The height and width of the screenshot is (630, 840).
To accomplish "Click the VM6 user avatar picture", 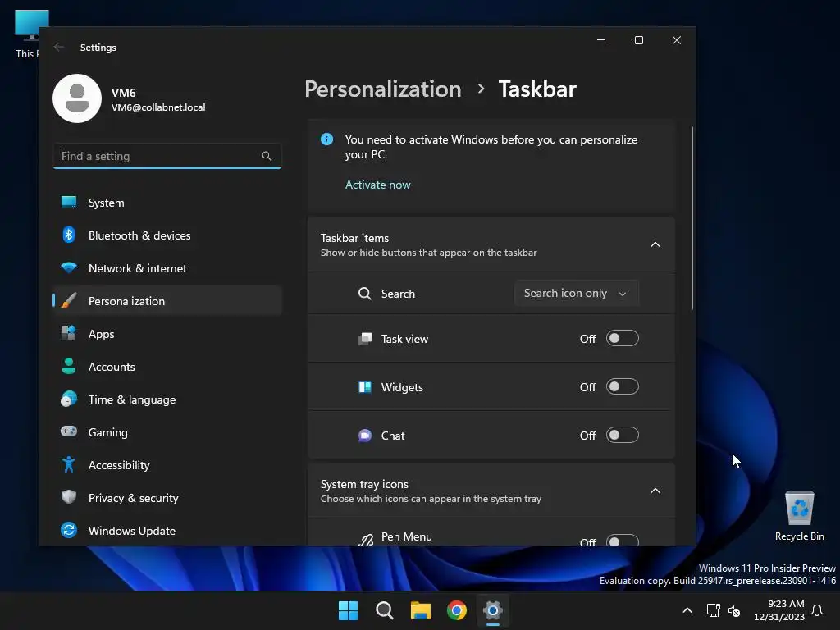I will (x=77, y=98).
